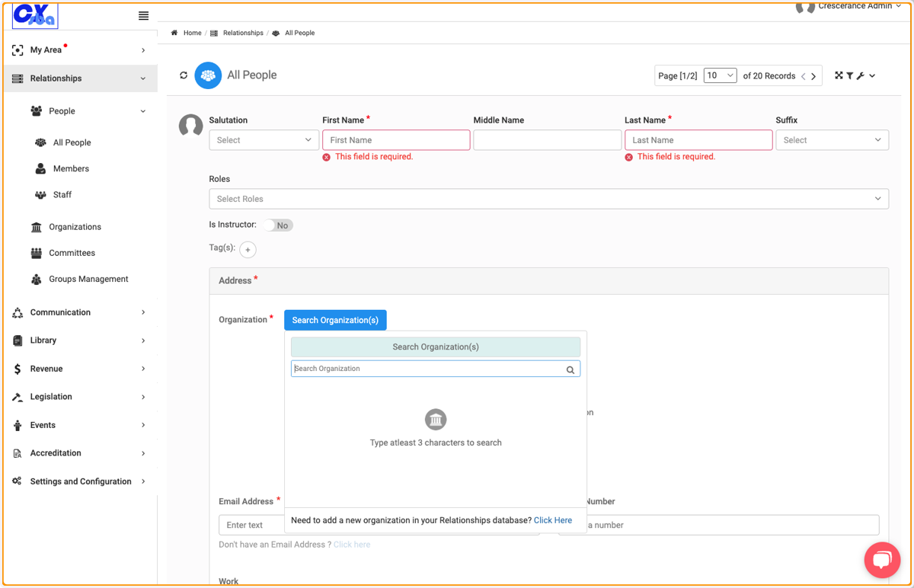Open the Suffix dropdown
914x588 pixels.
pyautogui.click(x=832, y=140)
